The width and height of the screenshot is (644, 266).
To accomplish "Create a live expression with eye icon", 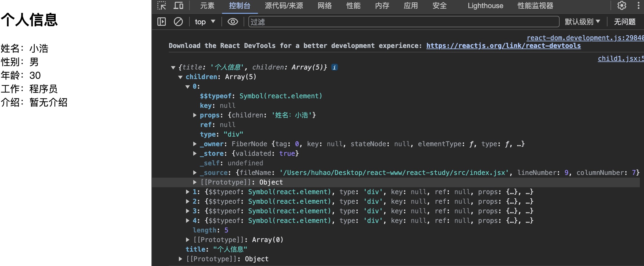I will click(233, 22).
